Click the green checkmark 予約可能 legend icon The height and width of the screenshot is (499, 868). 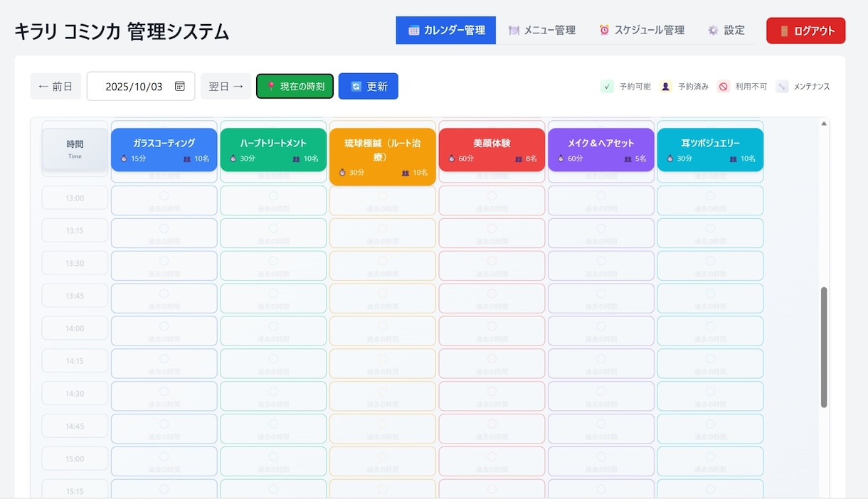607,87
